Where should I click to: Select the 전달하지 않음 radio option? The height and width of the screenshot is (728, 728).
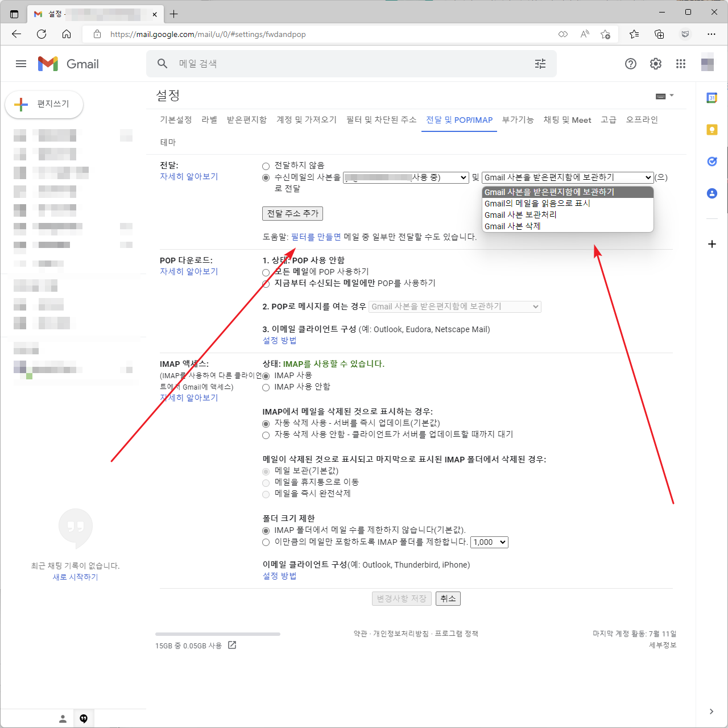click(266, 166)
